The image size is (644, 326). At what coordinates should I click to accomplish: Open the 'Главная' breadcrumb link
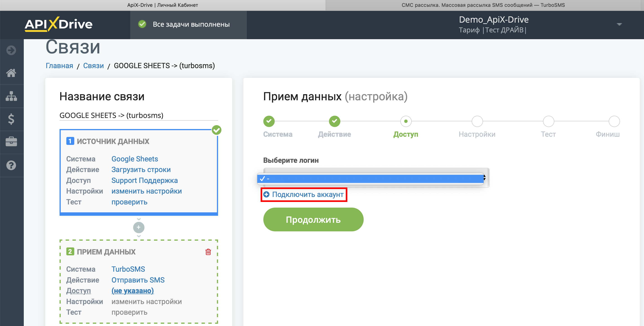pyautogui.click(x=60, y=65)
